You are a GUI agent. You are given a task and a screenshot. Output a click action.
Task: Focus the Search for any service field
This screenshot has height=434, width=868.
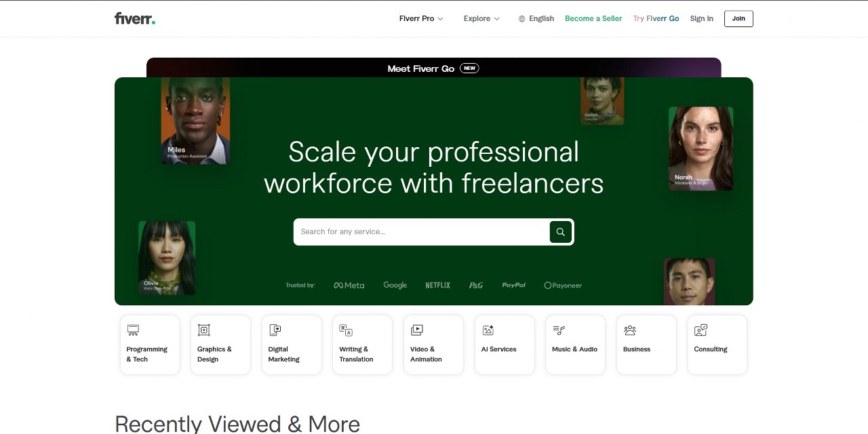tap(422, 232)
